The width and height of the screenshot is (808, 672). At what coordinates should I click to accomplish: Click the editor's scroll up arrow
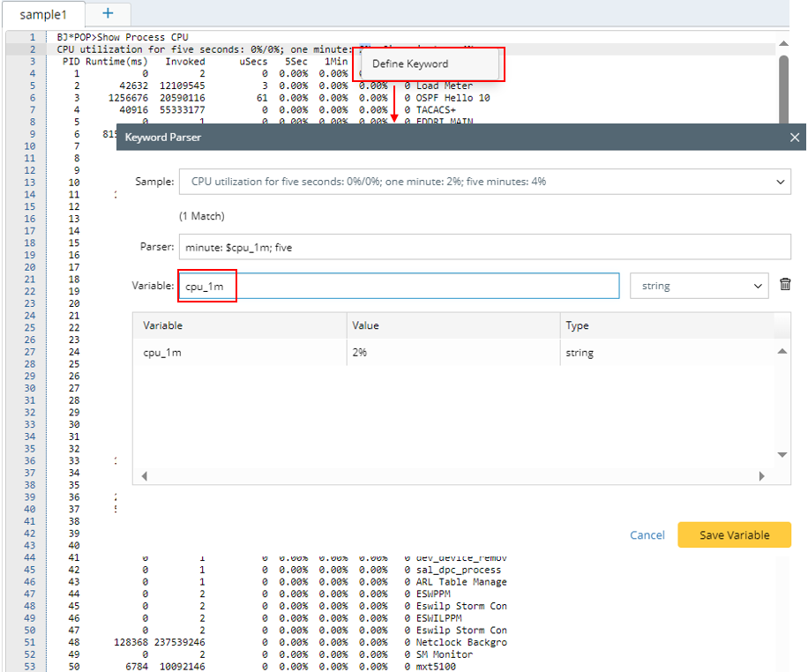(782, 41)
